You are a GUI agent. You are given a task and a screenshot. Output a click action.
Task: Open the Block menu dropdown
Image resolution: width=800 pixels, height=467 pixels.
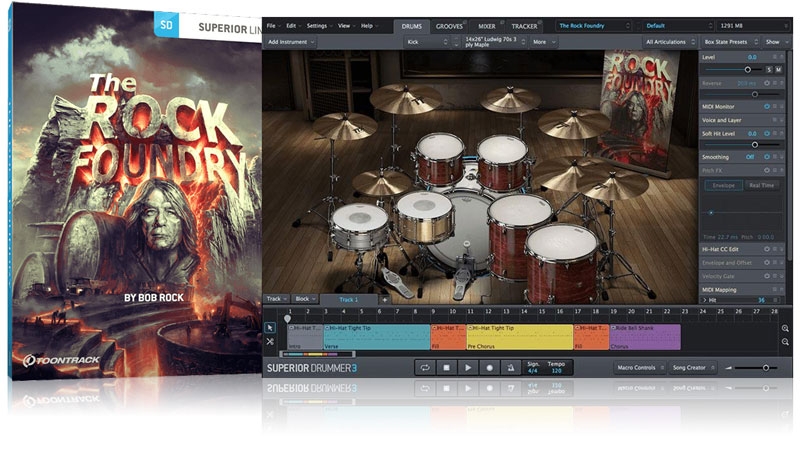tap(306, 299)
